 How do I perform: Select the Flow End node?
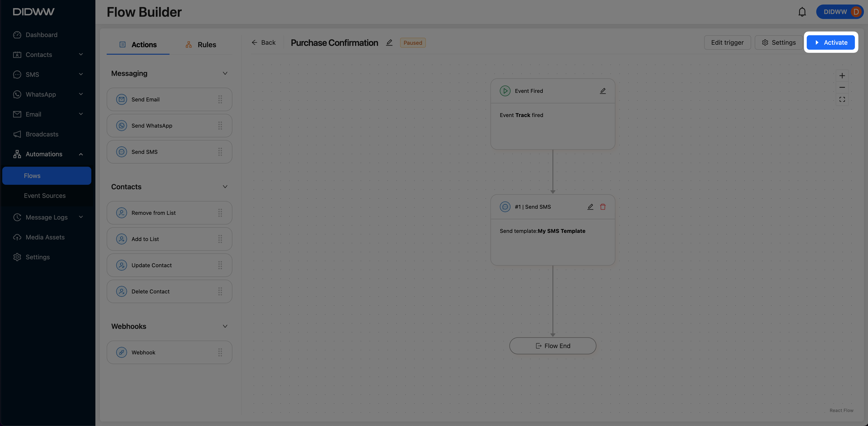click(x=553, y=346)
